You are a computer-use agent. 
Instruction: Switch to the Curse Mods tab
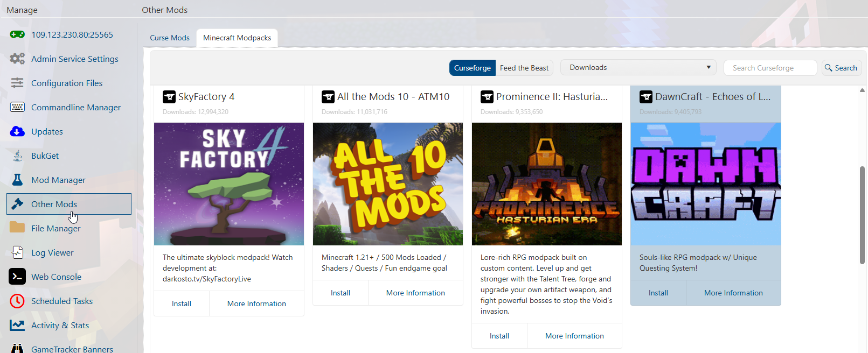[x=170, y=38]
